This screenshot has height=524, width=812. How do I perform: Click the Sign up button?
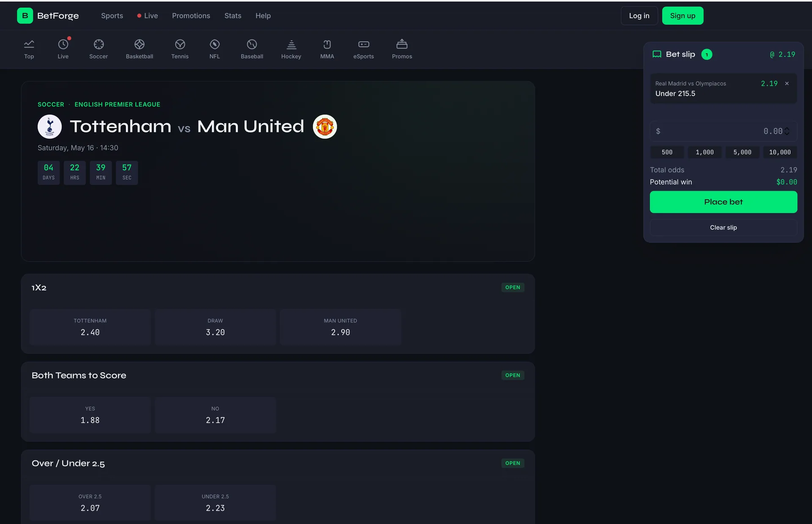point(683,16)
